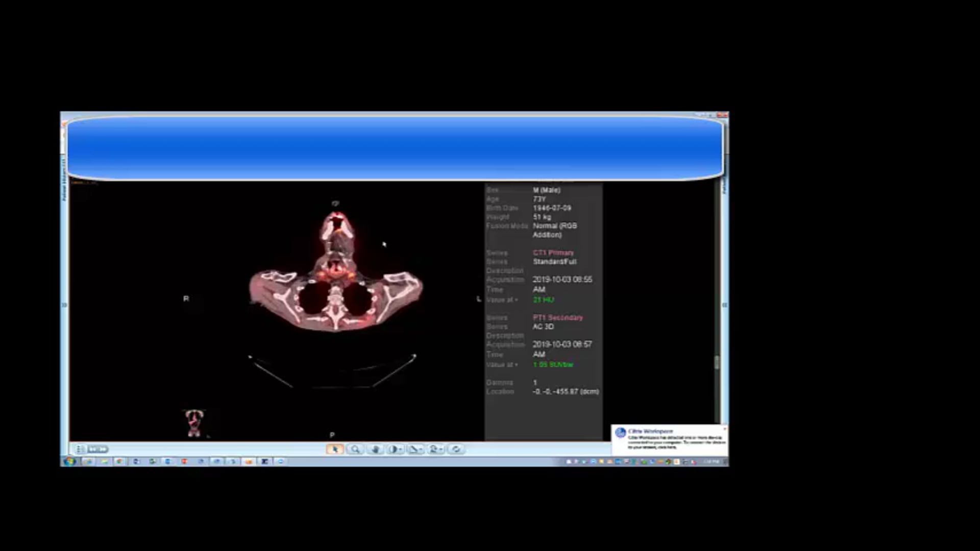Select the hand pan tool
Image resolution: width=980 pixels, height=551 pixels.
tap(376, 449)
